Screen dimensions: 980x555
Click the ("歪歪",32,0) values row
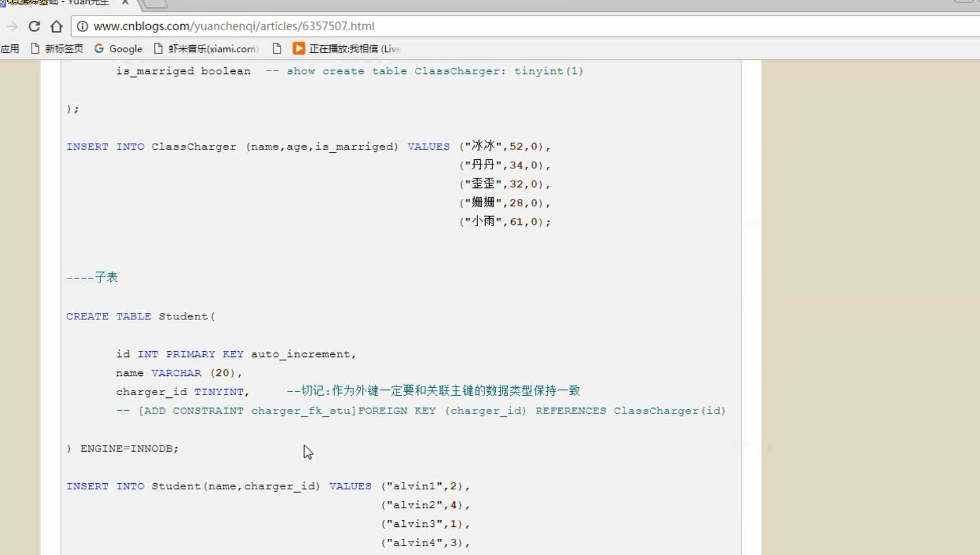pyautogui.click(x=505, y=184)
